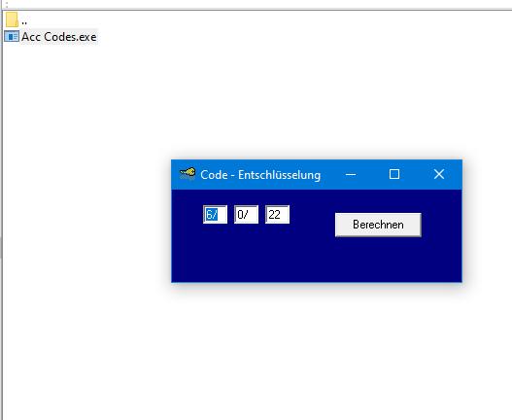The image size is (512, 420).
Task: Open the parent folder icon
Action: [12, 19]
